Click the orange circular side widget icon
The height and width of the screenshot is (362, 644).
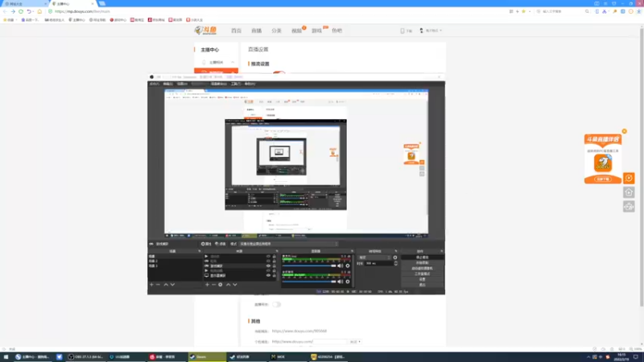click(629, 178)
